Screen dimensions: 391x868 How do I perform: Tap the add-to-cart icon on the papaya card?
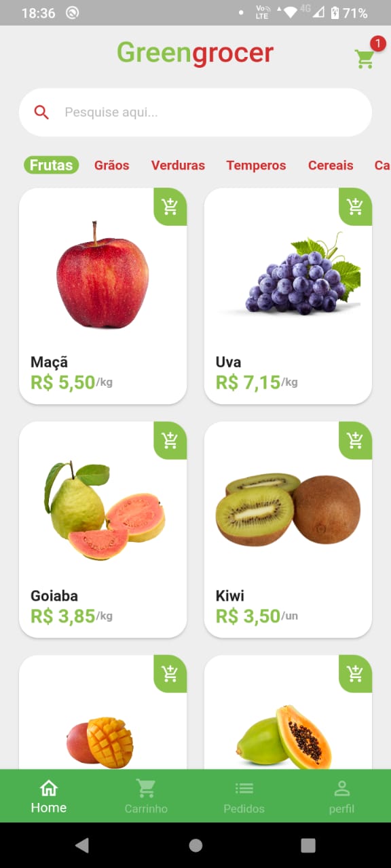[x=355, y=673]
